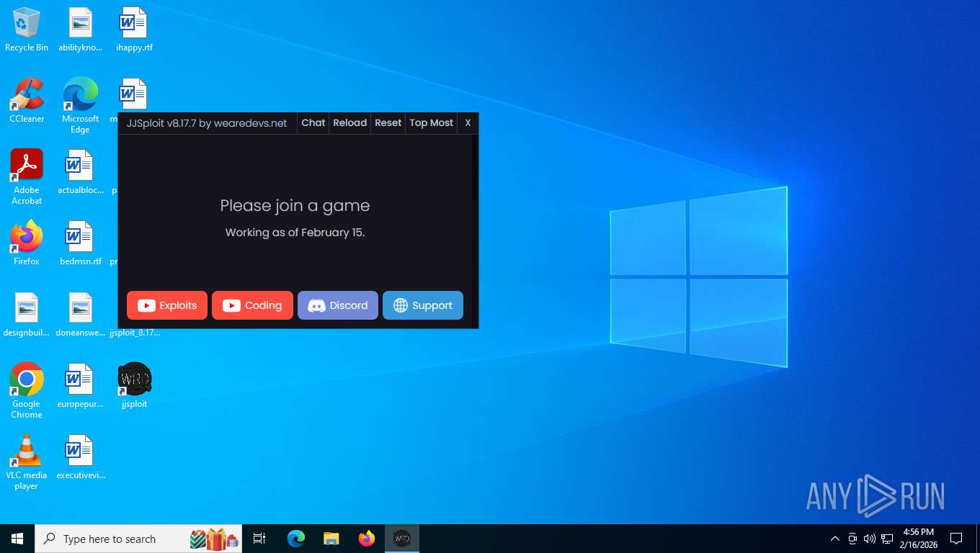The image size is (980, 553).
Task: Select the executivevi... document icon
Action: pos(80,457)
